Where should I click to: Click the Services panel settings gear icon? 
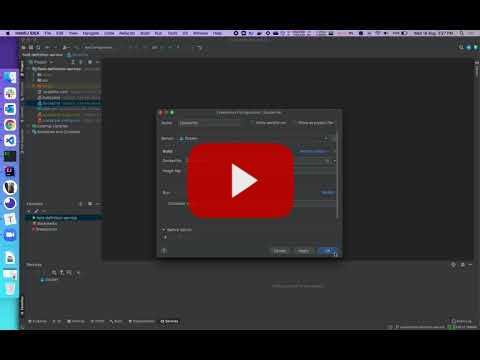pos(462,265)
